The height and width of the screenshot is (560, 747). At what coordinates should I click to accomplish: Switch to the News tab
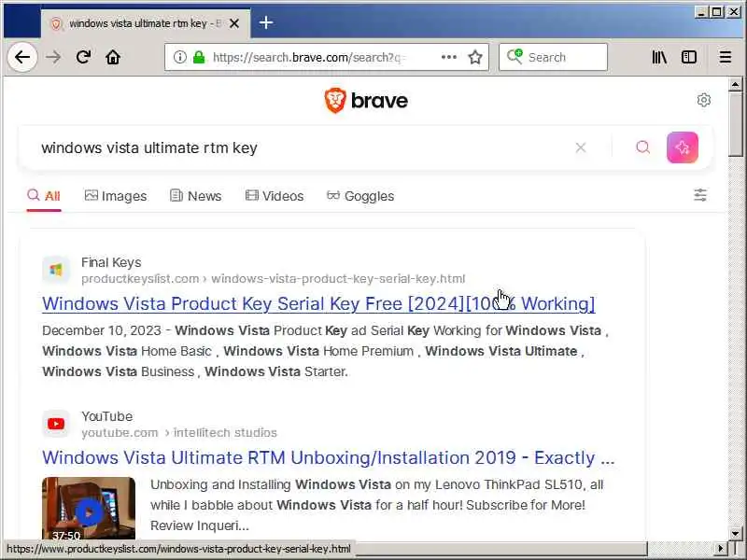point(195,196)
